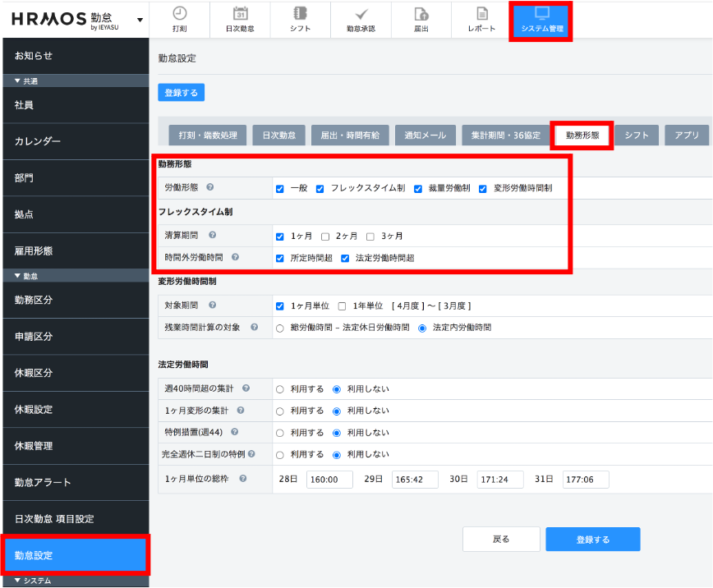Switch to 届出・時間有給 tab

pyautogui.click(x=350, y=135)
